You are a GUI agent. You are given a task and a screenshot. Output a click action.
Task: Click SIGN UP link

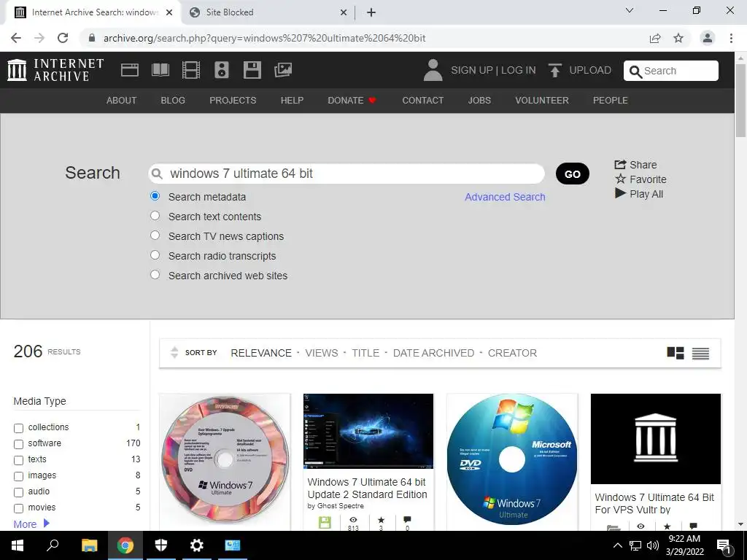click(x=472, y=70)
